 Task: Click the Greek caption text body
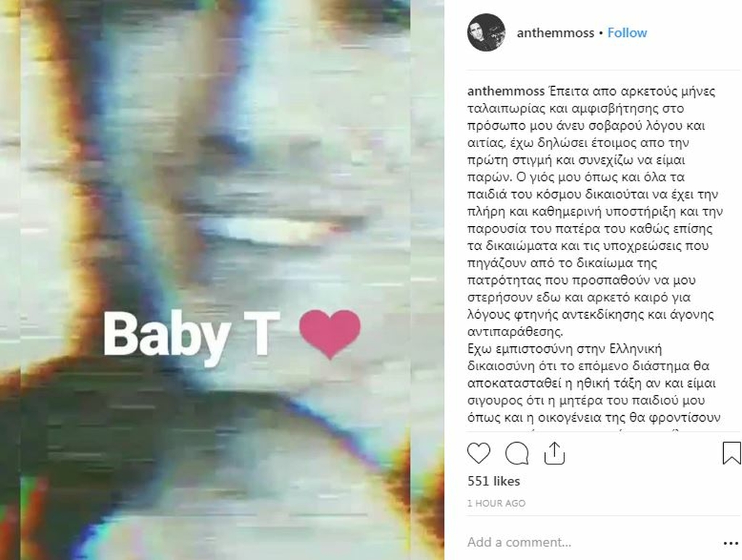[594, 254]
